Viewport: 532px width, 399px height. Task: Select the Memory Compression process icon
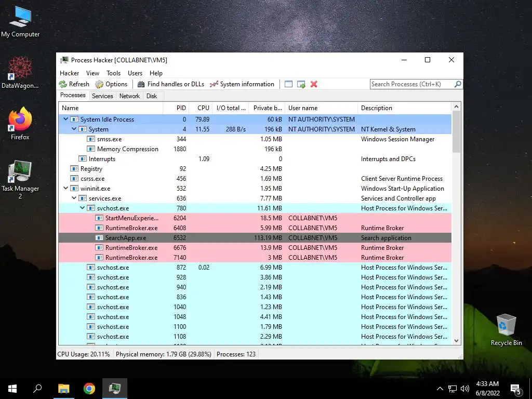90,149
